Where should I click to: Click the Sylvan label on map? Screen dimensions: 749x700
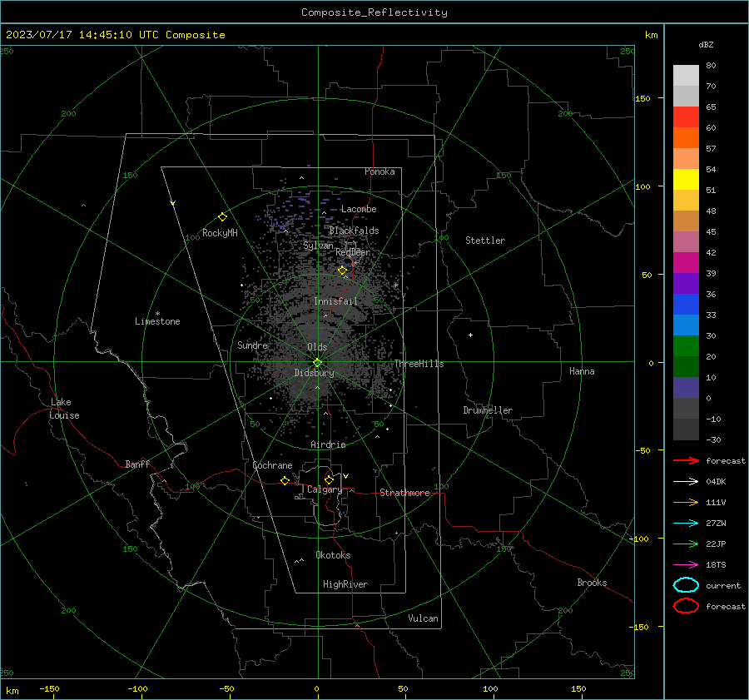pos(318,246)
